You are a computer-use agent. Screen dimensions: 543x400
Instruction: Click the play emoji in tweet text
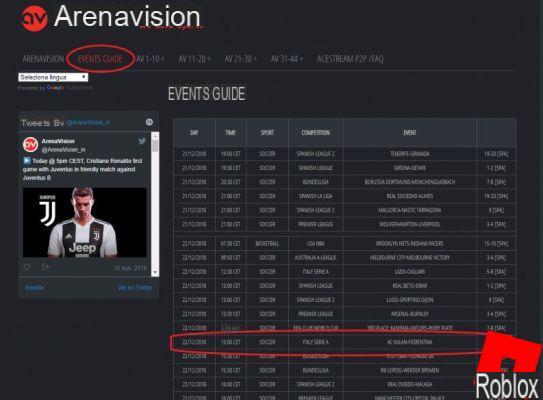(x=27, y=161)
